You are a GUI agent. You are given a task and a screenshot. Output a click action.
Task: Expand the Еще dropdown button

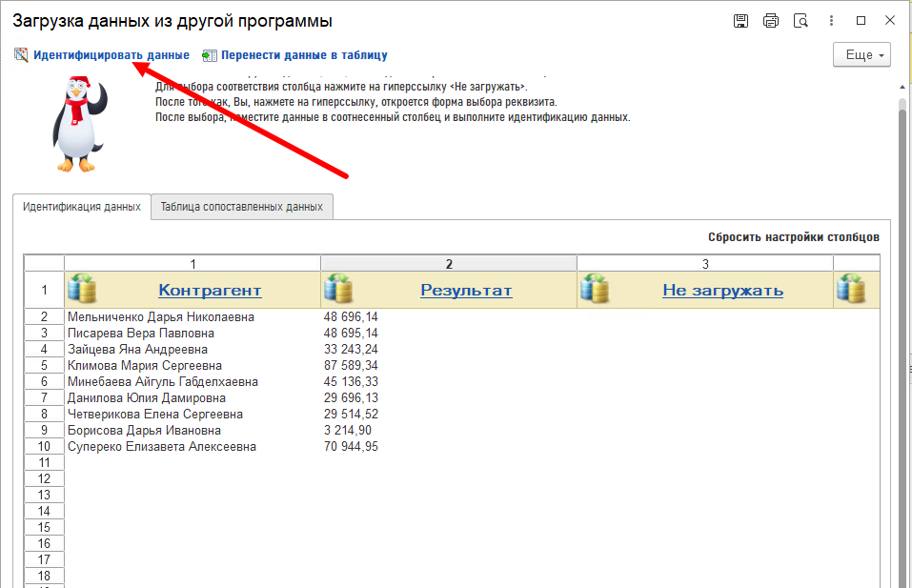861,54
